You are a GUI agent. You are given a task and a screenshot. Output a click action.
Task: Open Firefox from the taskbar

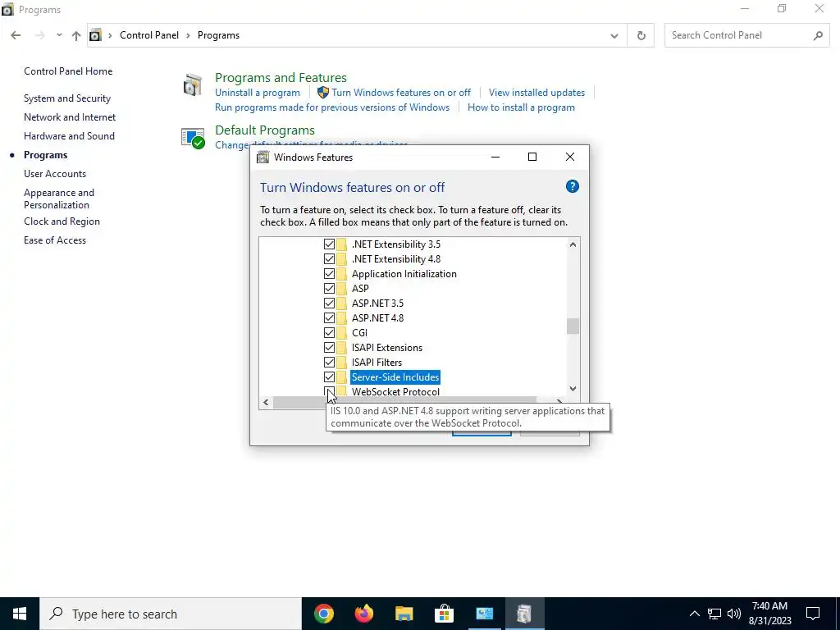tap(363, 614)
